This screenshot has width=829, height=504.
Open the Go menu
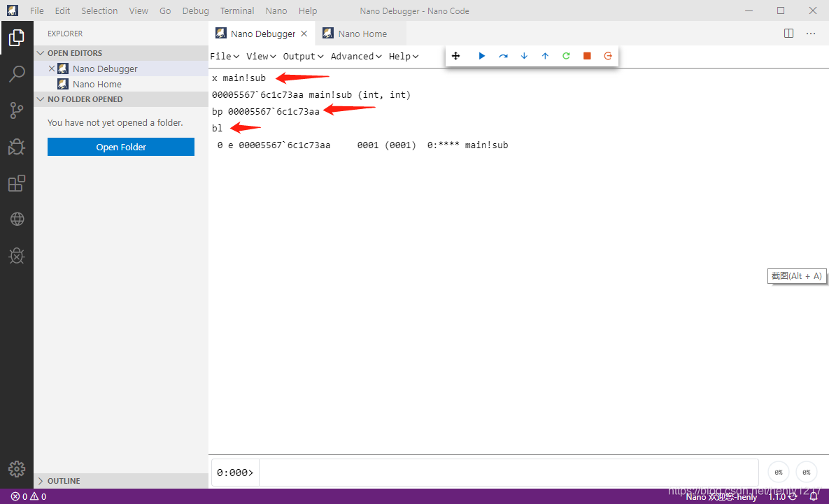tap(165, 10)
